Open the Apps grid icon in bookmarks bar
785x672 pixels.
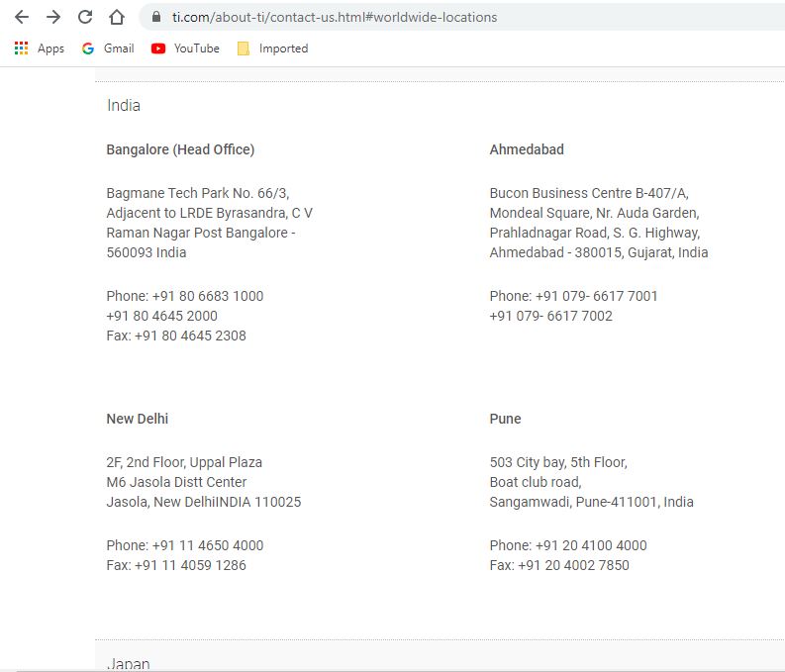21,48
